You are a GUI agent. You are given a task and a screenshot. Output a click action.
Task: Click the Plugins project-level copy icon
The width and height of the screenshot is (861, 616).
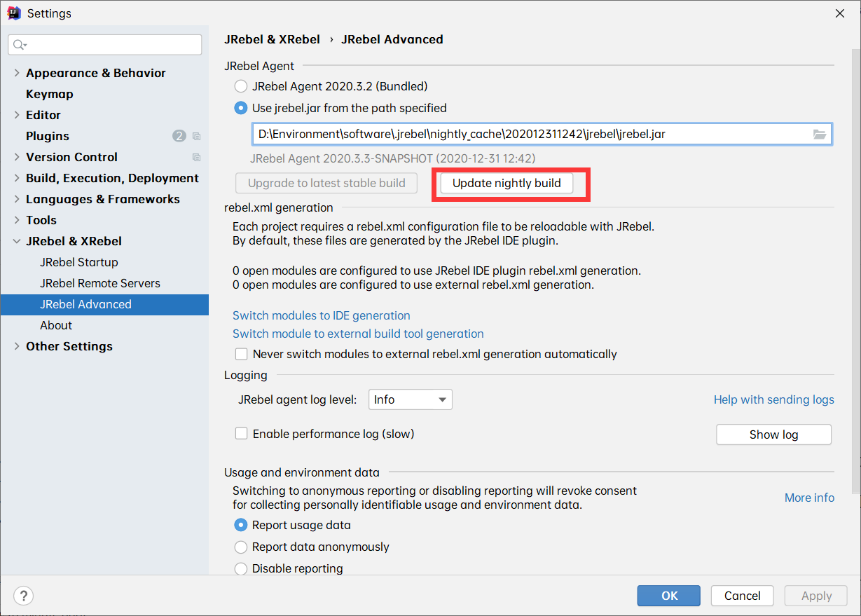pyautogui.click(x=196, y=136)
